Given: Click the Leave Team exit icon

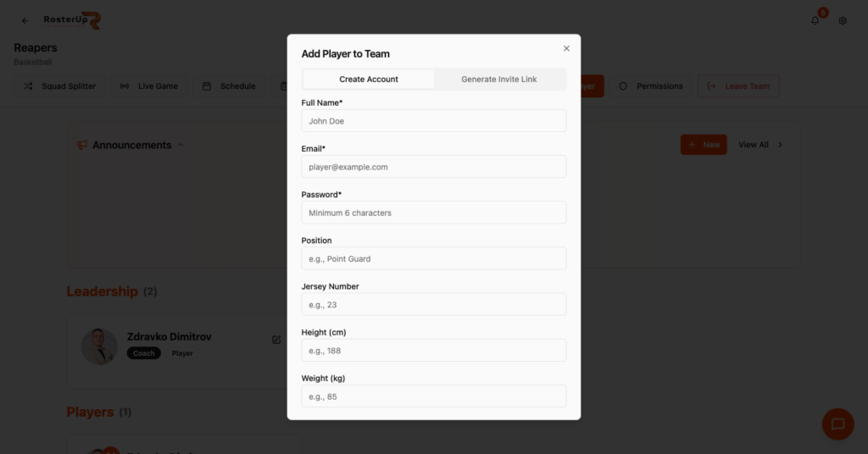Looking at the screenshot, I should [x=711, y=86].
